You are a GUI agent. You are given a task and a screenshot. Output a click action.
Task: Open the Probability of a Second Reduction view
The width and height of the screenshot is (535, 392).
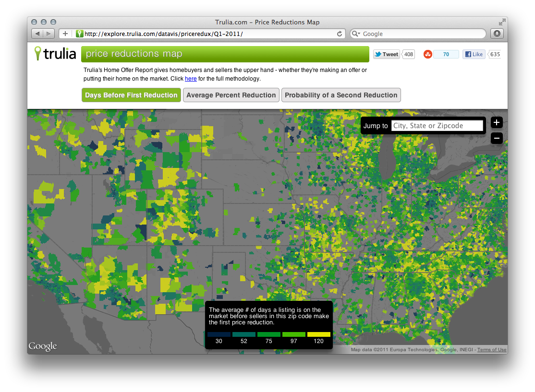[341, 95]
